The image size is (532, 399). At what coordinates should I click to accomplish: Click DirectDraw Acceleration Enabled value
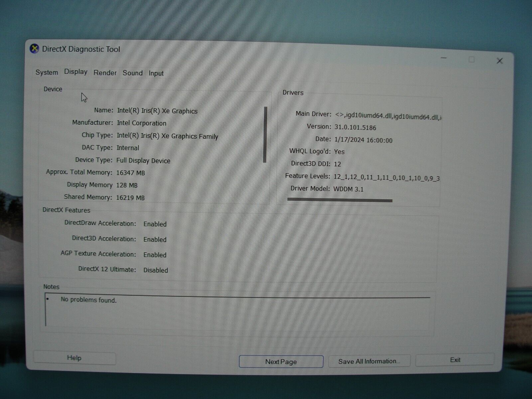155,224
